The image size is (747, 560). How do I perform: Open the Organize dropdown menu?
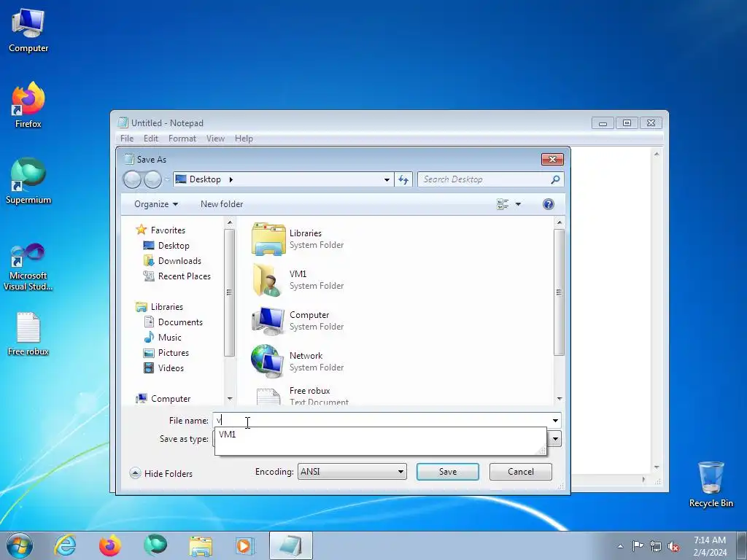[x=156, y=204]
